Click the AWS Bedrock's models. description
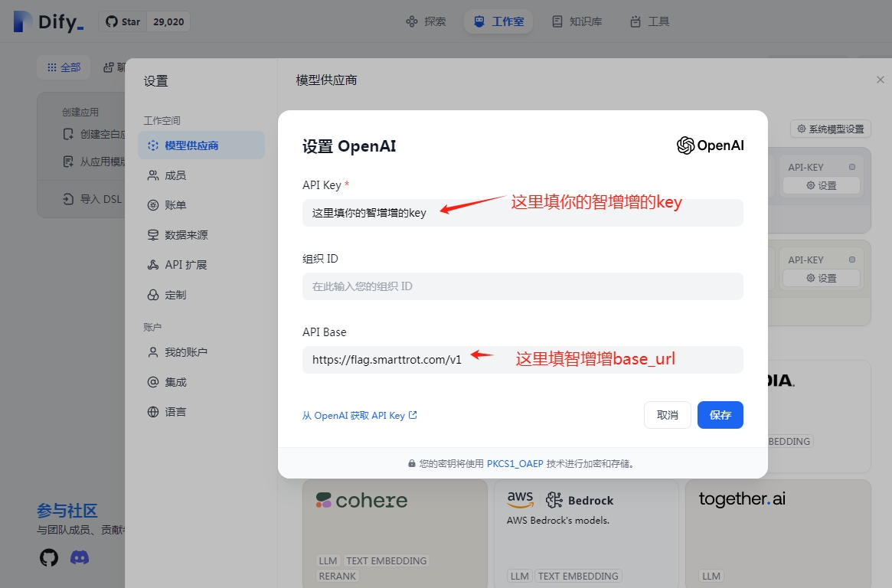Image resolution: width=892 pixels, height=588 pixels. (558, 521)
